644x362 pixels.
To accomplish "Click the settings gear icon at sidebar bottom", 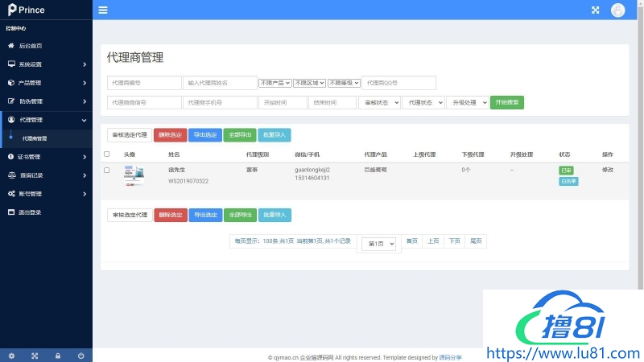I will [11, 356].
